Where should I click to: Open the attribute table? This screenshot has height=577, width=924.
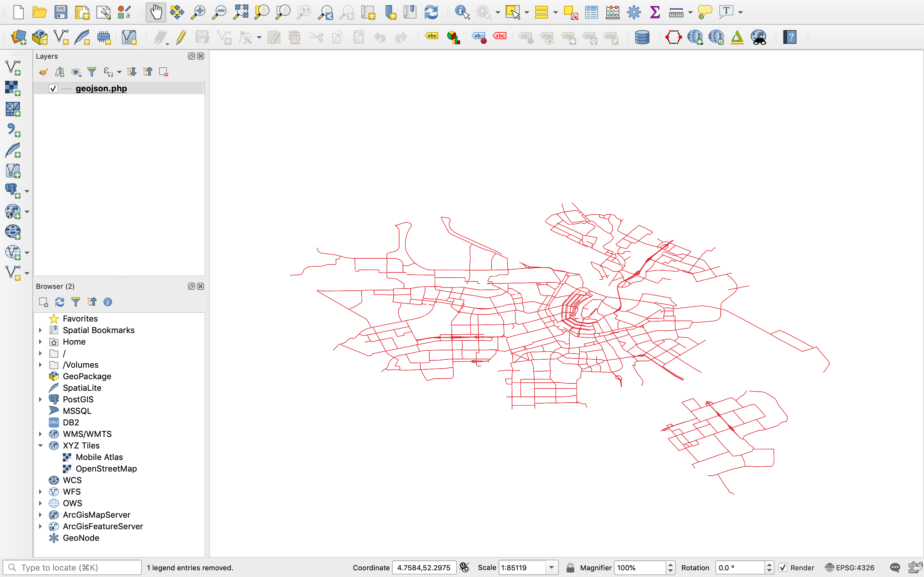tap(591, 12)
